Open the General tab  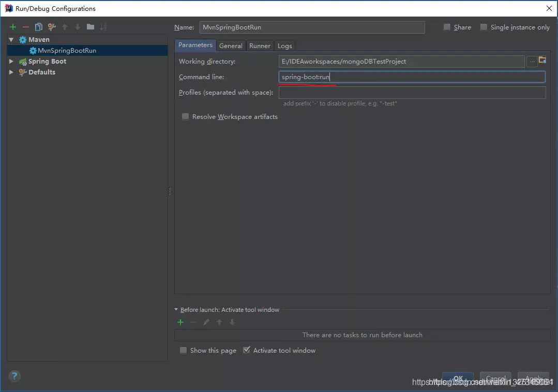point(231,46)
